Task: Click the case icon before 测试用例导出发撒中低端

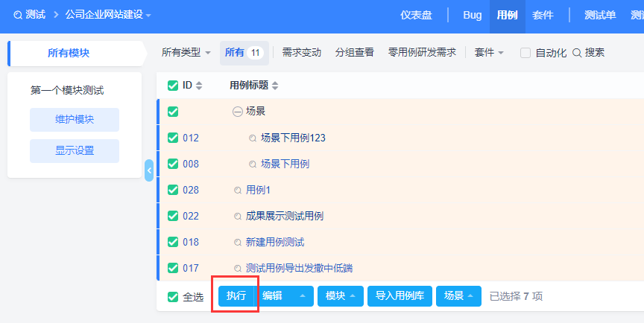Action: point(237,269)
